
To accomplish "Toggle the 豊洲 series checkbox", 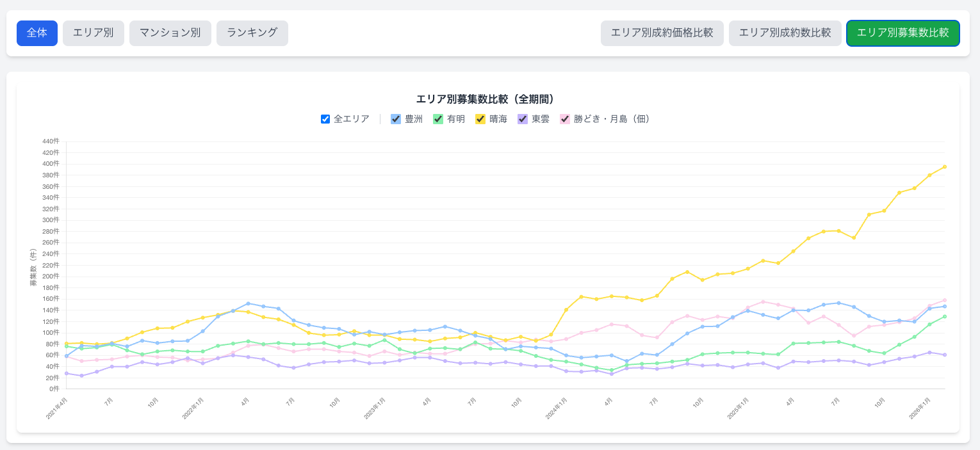I will click(x=396, y=119).
